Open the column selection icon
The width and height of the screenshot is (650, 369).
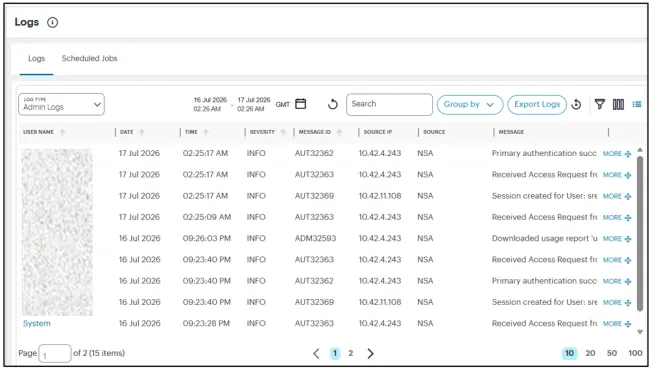pos(618,104)
